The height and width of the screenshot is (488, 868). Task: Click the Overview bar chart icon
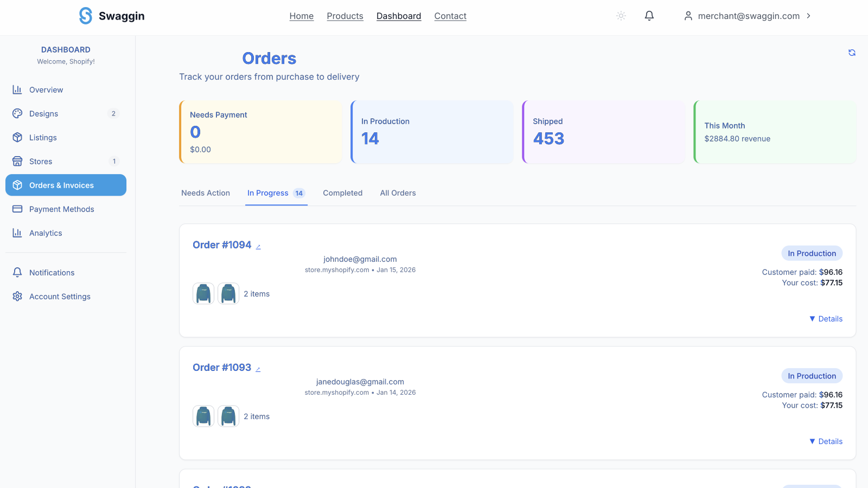(17, 89)
